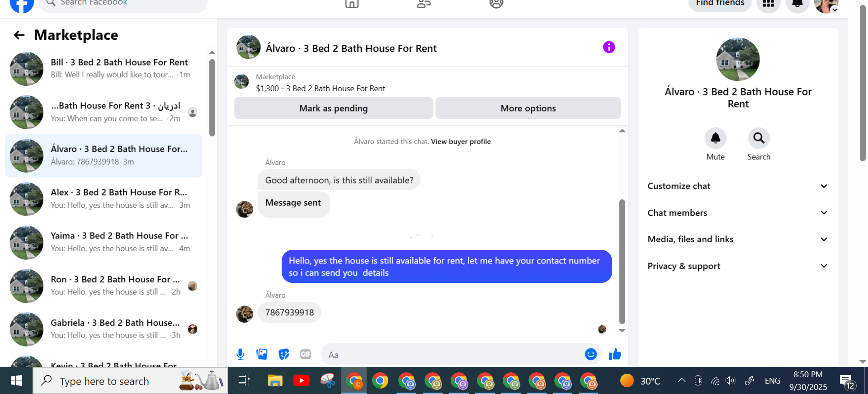Open the View buyer profile link
The height and width of the screenshot is (394, 868).
[x=461, y=141]
